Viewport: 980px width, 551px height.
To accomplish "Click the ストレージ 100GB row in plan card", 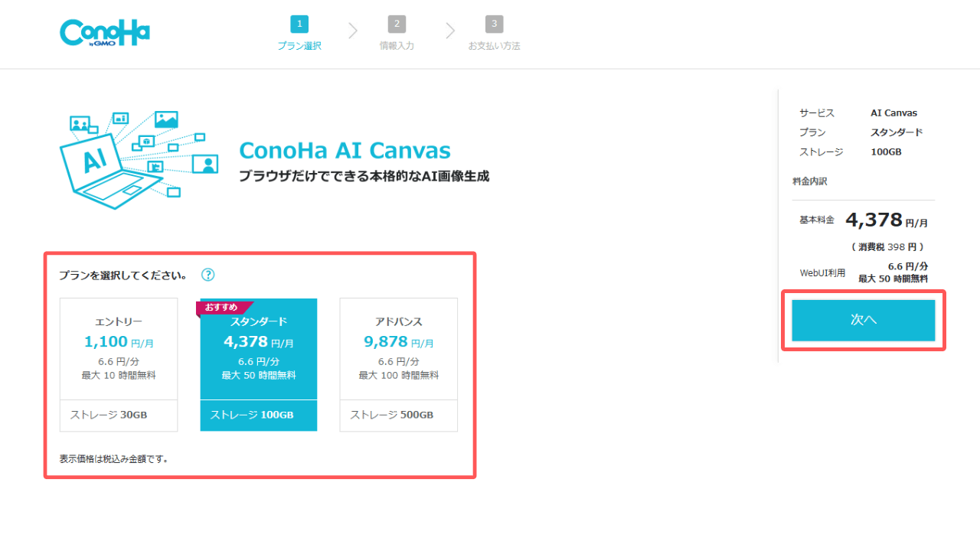I will pos(259,416).
